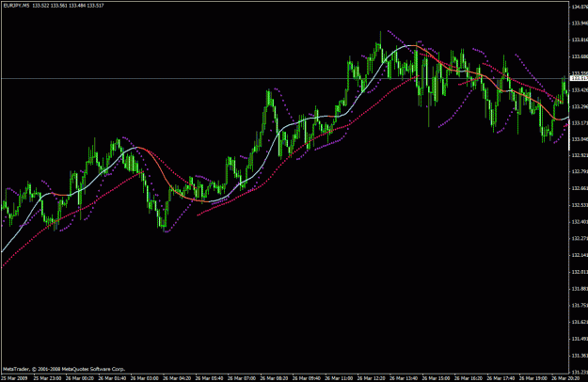Select the 26 Mar 00:20 time label
Screen dimensions: 588x382
click(80, 378)
